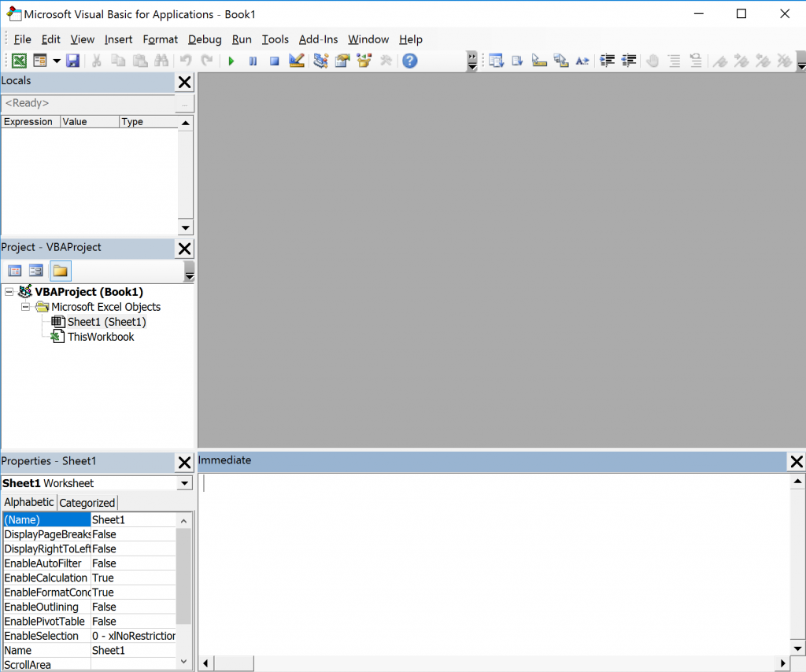Image resolution: width=806 pixels, height=672 pixels.
Task: Toggle Folders view in Project pane
Action: [x=60, y=271]
